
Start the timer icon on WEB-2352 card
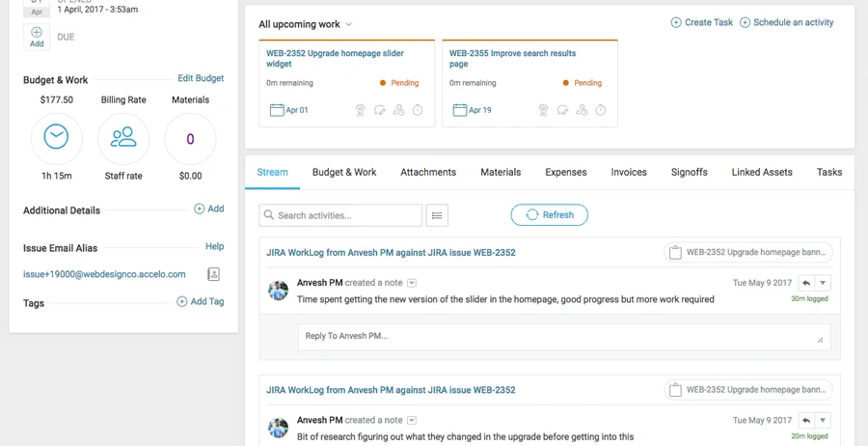click(418, 110)
